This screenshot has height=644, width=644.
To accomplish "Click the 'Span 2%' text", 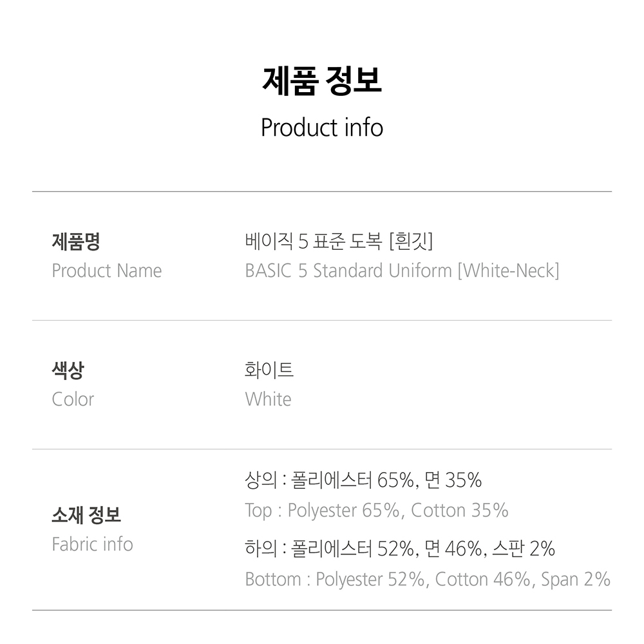I will (x=575, y=580).
